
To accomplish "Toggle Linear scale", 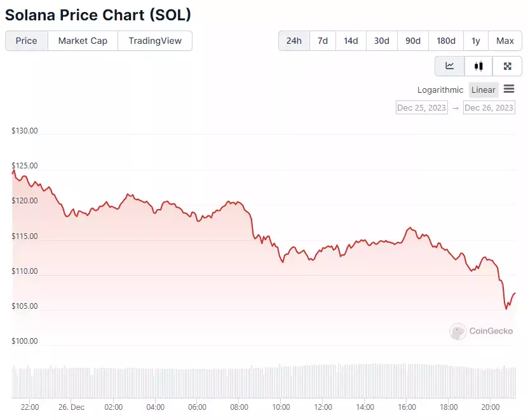I will point(484,90).
